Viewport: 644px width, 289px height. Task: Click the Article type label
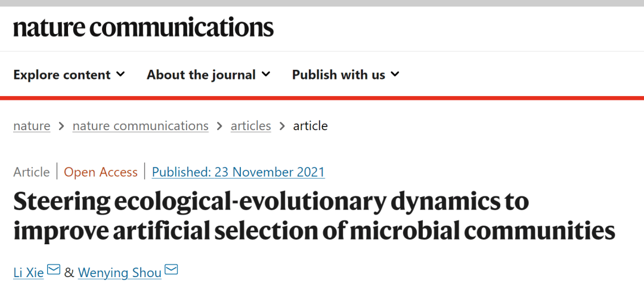coord(32,172)
